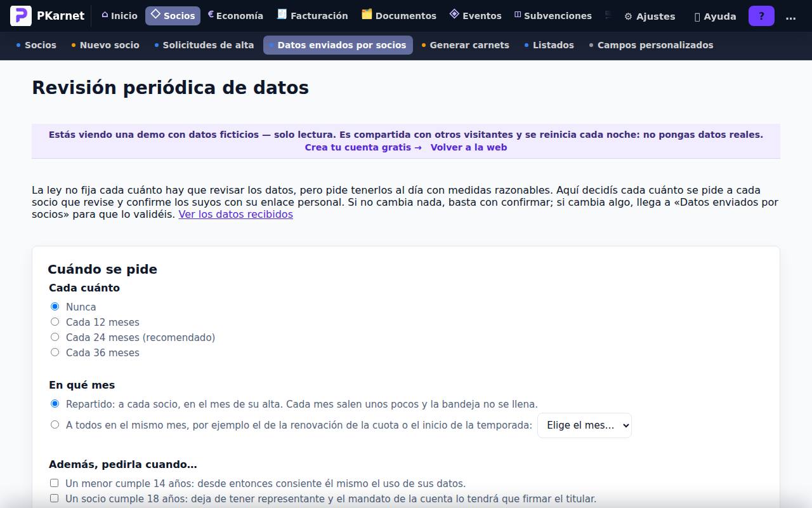Choose Cada 36 meses radio option

point(55,352)
